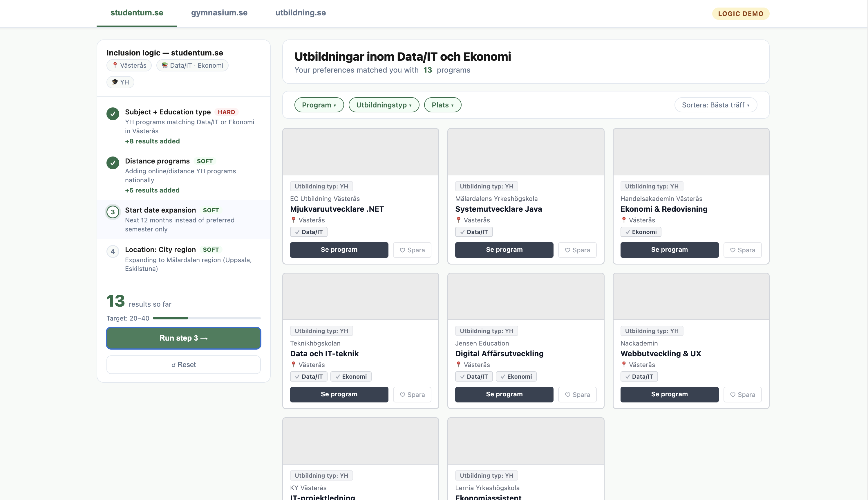Toggle Data/IT tag on Systemutvecklare Java card
Viewport: 868px width, 500px height.
474,232
